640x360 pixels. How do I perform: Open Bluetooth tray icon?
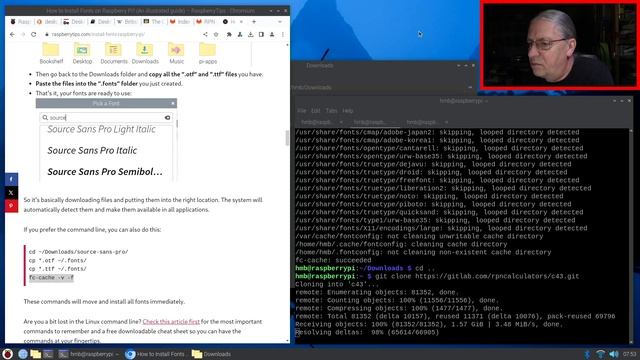[x=587, y=354]
